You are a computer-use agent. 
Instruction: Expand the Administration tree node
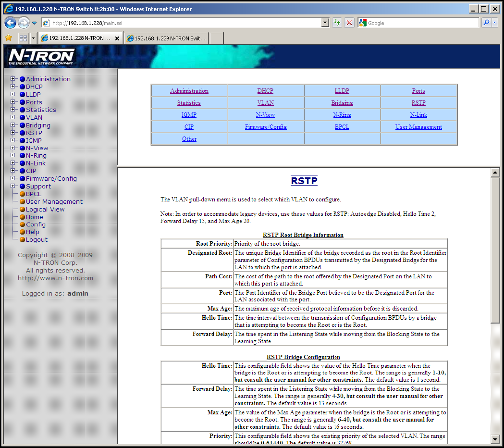coord(12,79)
